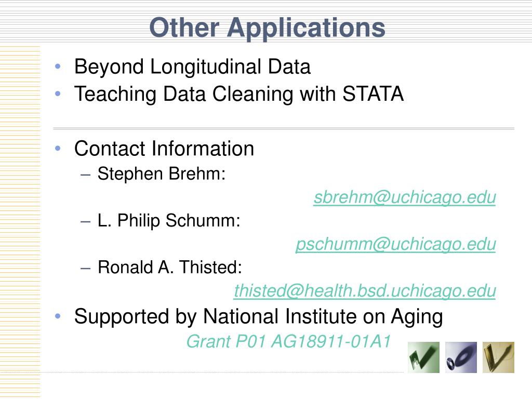Click the Contact Information heading
532x399 pixels.
[164, 149]
